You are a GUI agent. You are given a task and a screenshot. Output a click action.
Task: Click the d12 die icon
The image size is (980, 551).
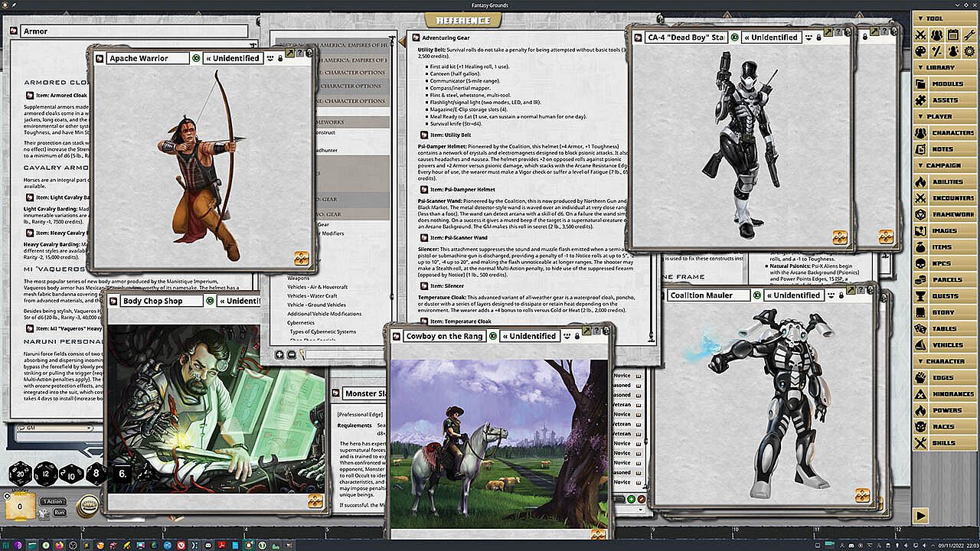tap(45, 474)
